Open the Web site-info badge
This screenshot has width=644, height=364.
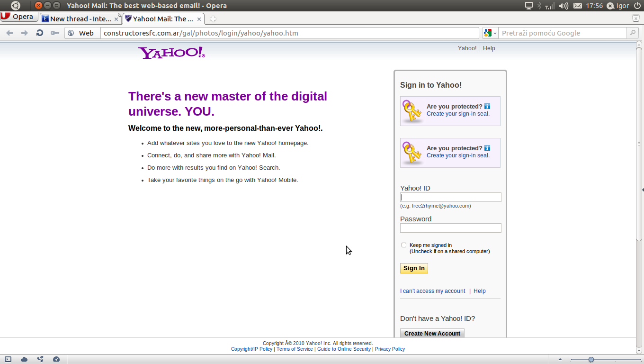pos(82,33)
